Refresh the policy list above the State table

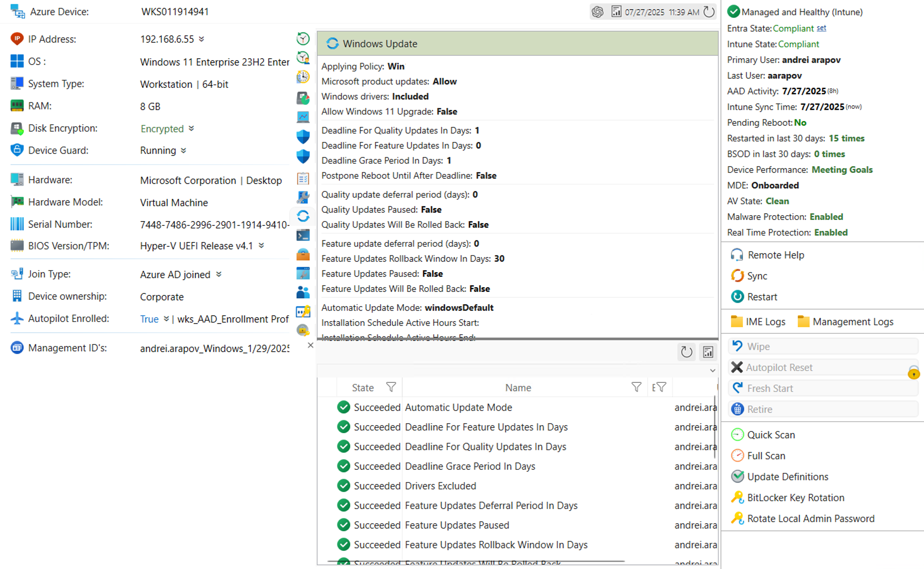687,352
